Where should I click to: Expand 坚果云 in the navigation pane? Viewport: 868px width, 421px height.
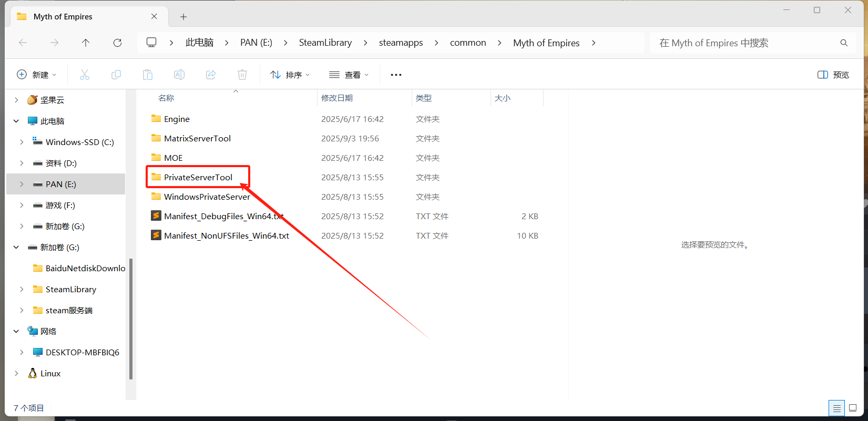(16, 100)
